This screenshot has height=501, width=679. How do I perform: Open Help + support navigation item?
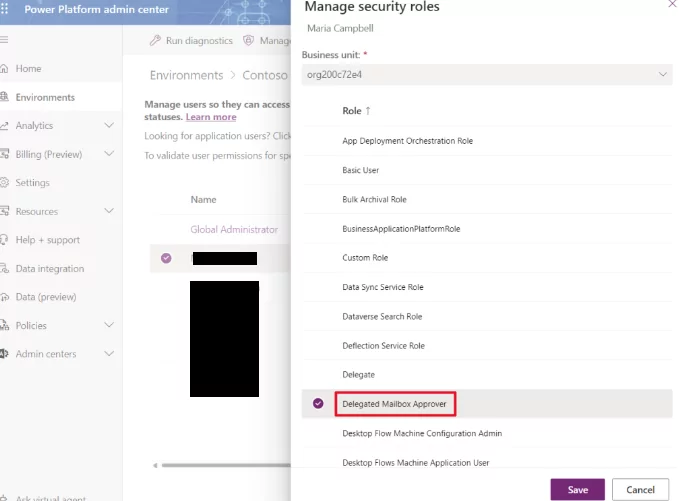coord(48,240)
